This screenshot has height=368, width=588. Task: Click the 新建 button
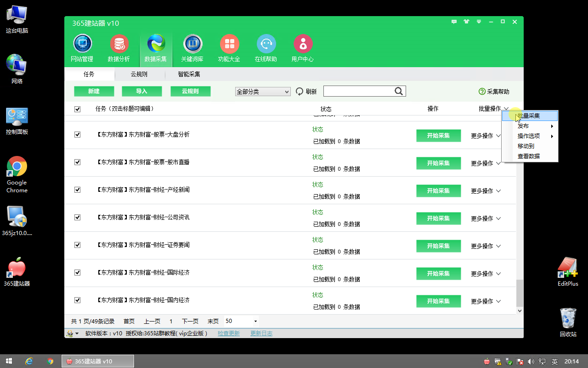pos(94,92)
